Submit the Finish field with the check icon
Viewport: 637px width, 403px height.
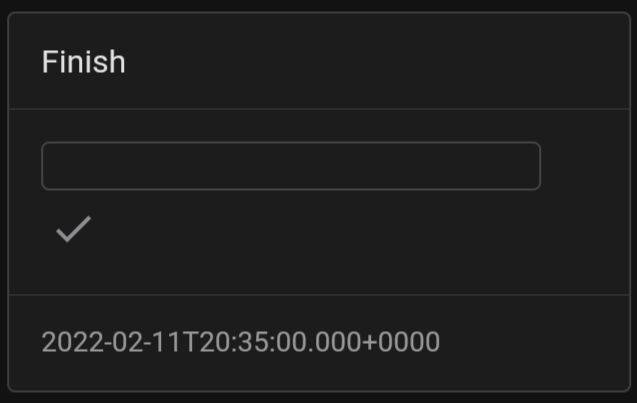73,230
